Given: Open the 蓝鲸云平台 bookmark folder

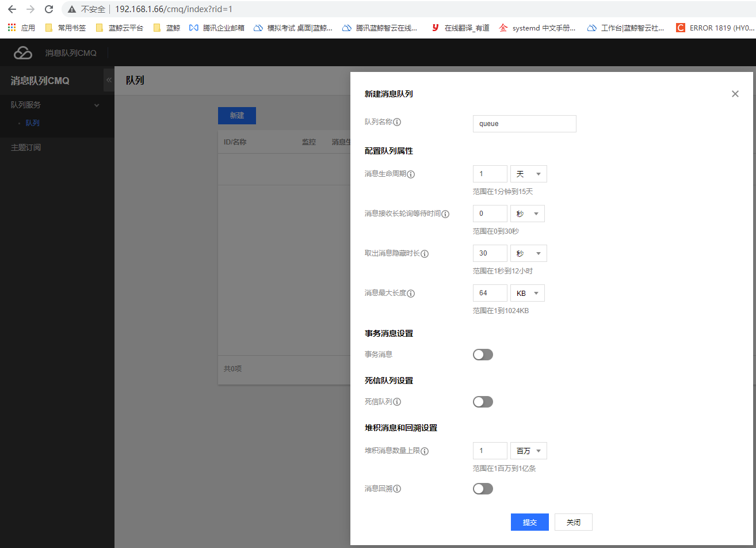Looking at the screenshot, I should click(119, 28).
